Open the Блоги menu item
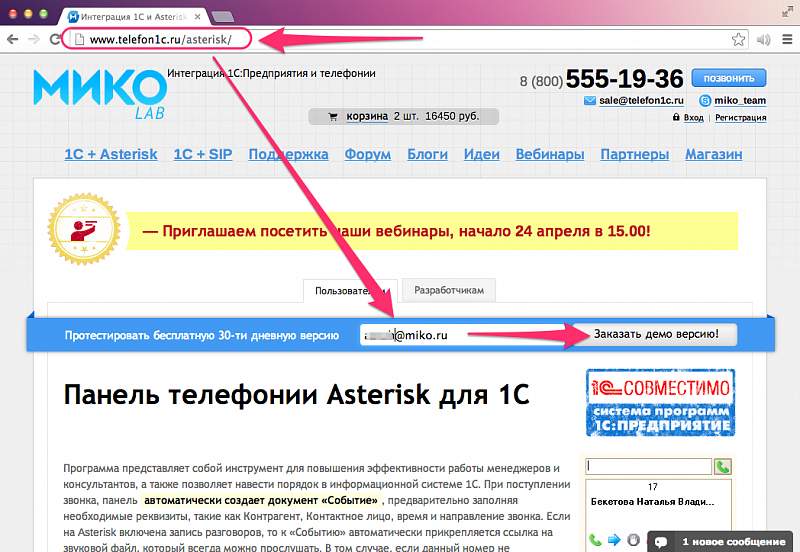 [427, 154]
